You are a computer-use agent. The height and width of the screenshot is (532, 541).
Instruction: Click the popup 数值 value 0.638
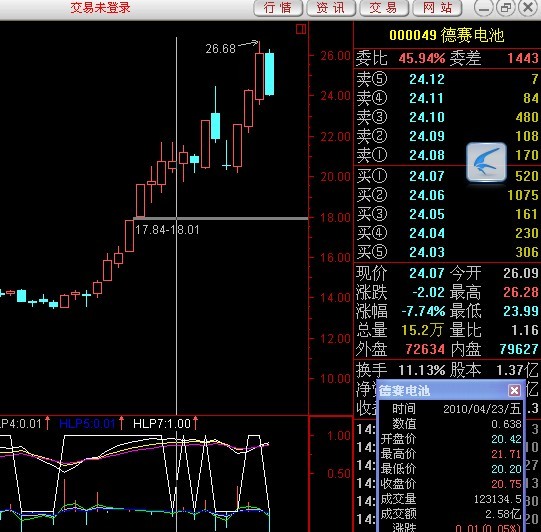point(506,424)
